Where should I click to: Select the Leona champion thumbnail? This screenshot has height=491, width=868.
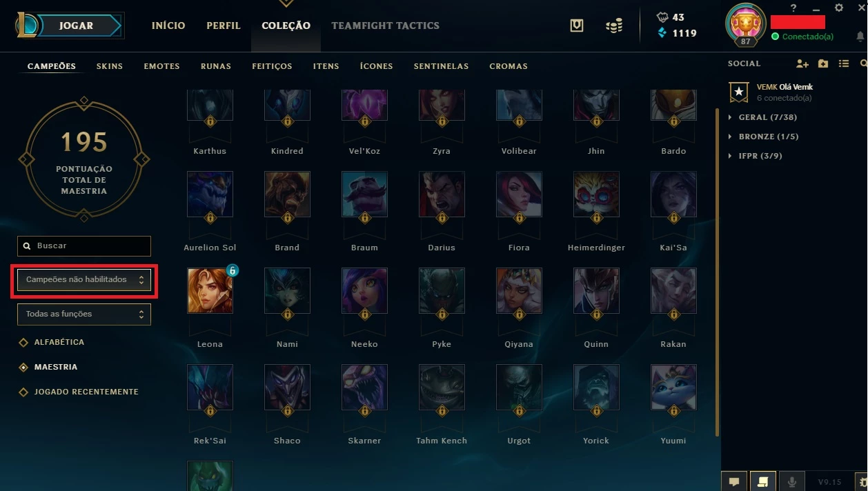(x=210, y=290)
